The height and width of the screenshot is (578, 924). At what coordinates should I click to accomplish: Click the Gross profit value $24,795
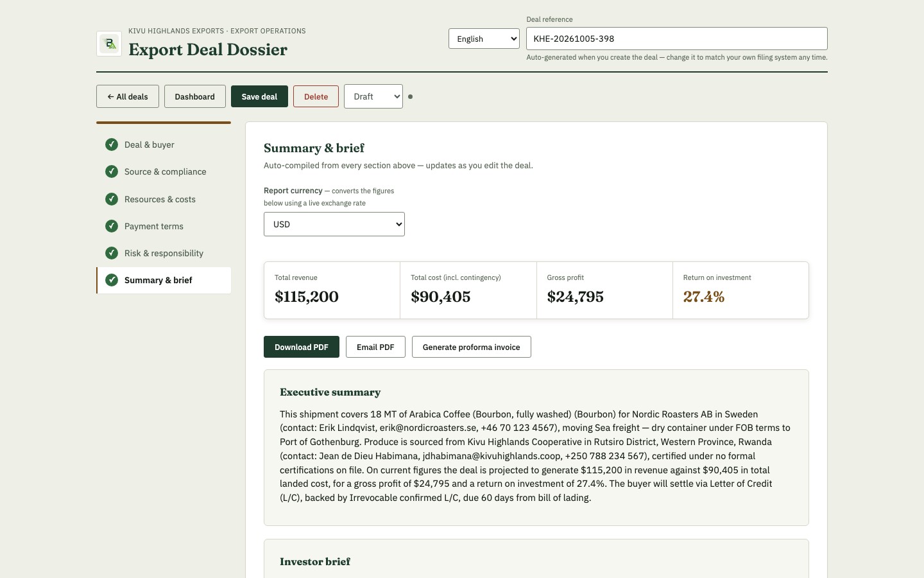click(x=576, y=297)
